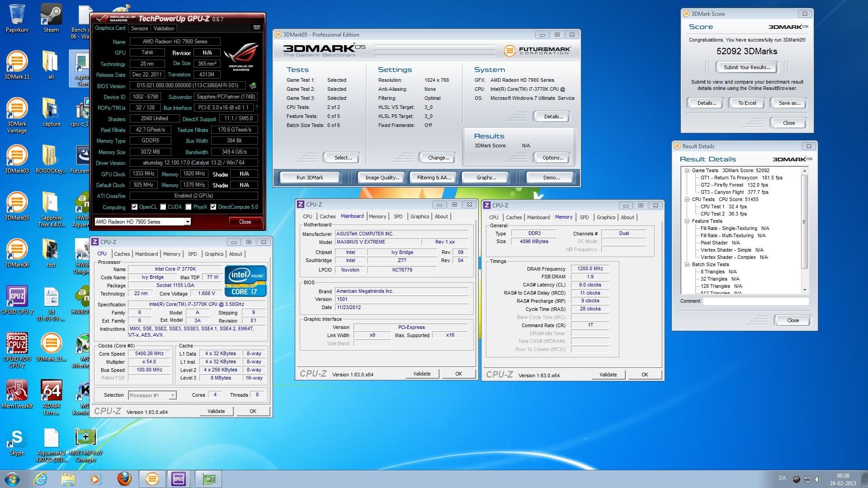Toggle the PhysX checkbox in GPU-Z
This screenshot has width=868, height=488.
[189, 207]
